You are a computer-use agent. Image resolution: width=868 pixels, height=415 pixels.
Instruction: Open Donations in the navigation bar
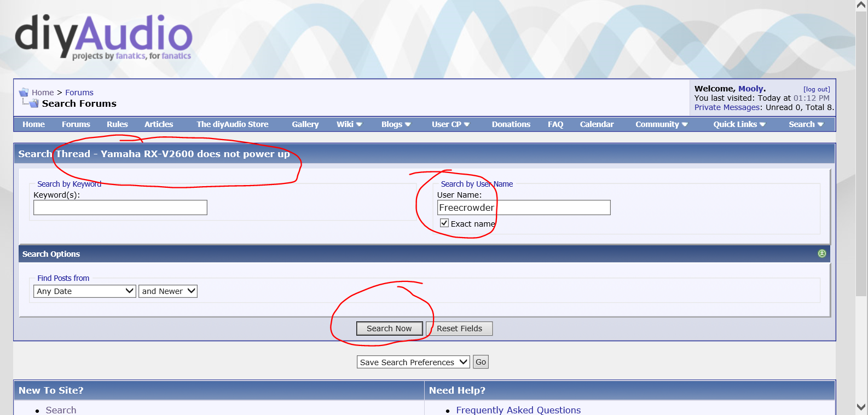(511, 124)
